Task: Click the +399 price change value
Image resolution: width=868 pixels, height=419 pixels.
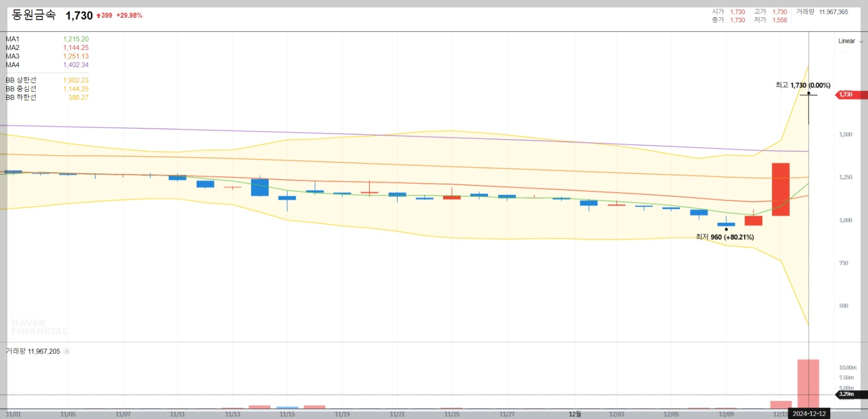Action: coord(104,15)
